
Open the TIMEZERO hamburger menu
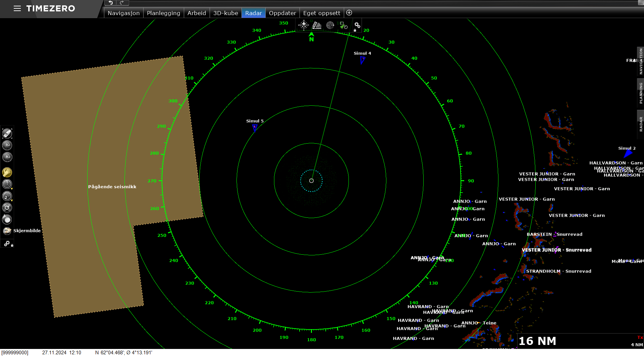click(x=17, y=8)
